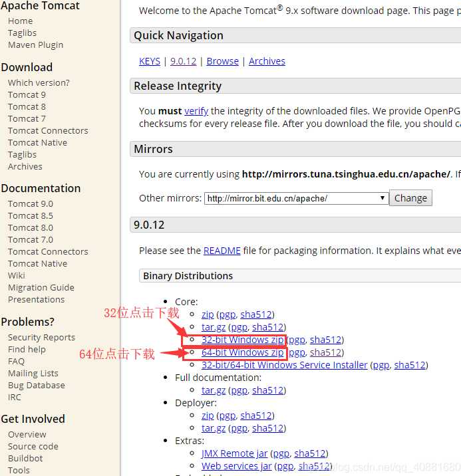461x476 pixels.
Task: Open Archives under Download sidebar
Action: point(25,166)
